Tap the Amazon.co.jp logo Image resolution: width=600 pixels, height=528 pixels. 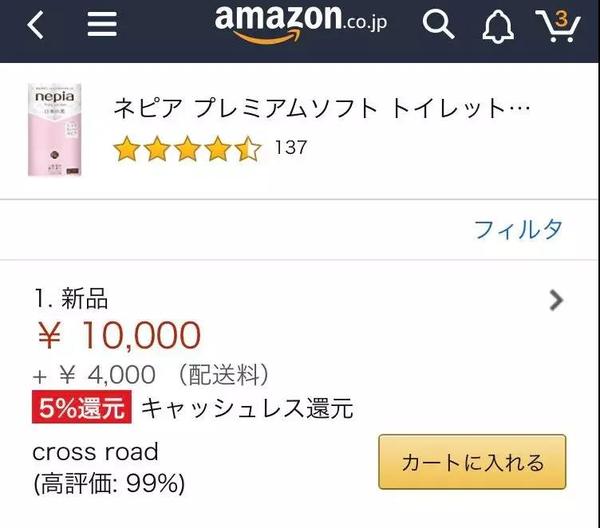302,24
